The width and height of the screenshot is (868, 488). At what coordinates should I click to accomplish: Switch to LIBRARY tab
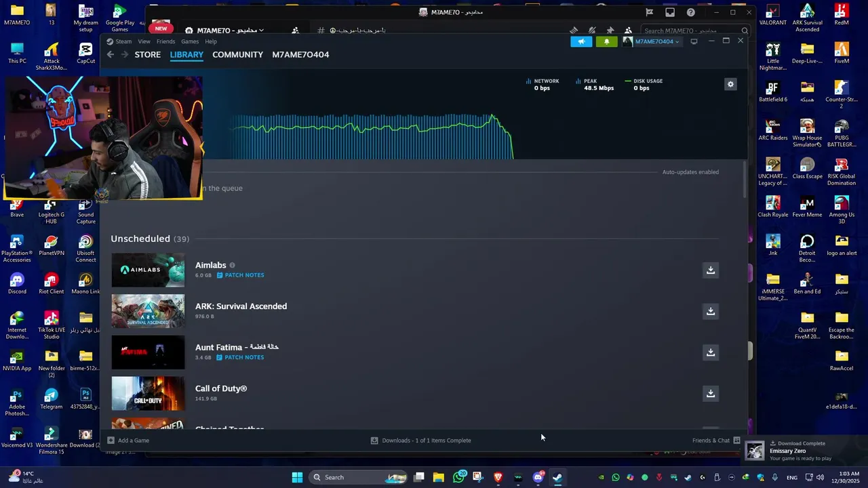click(186, 55)
